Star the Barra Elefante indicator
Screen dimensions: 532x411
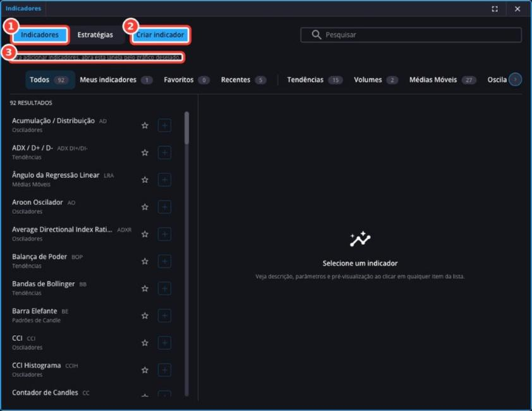tap(145, 316)
